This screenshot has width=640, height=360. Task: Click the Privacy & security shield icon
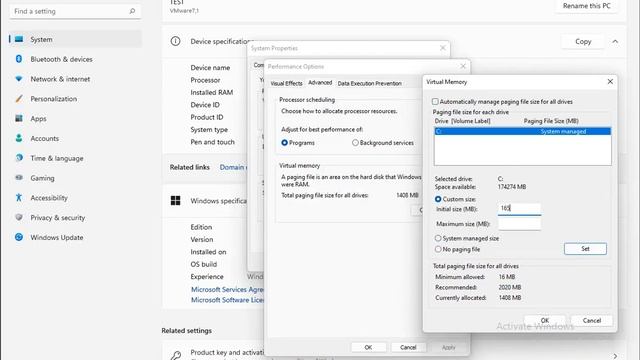click(x=19, y=217)
